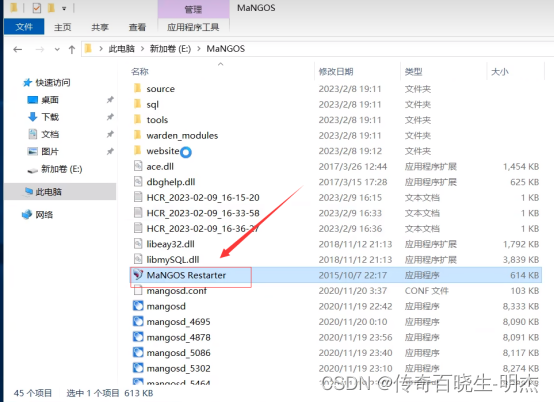Select the HCR_2023-02-09_16-36-27 file name
Screen dimensions: 554x402
click(203, 229)
